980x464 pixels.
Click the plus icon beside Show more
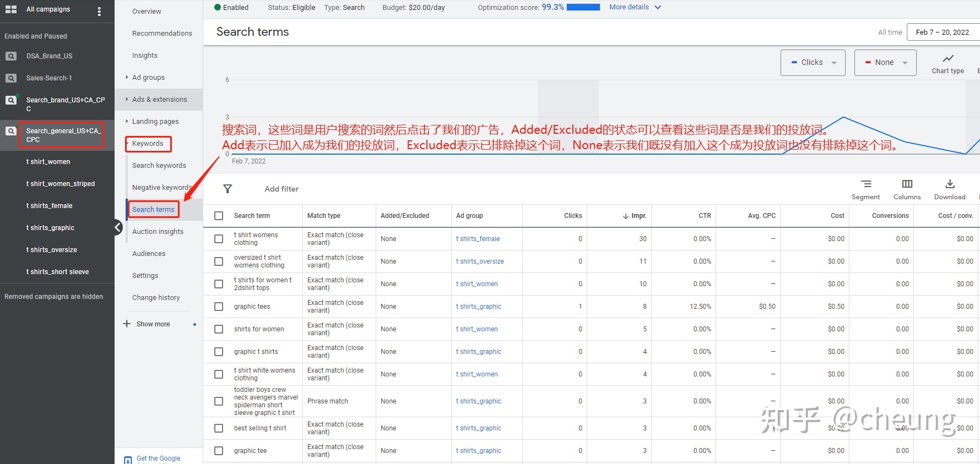127,324
